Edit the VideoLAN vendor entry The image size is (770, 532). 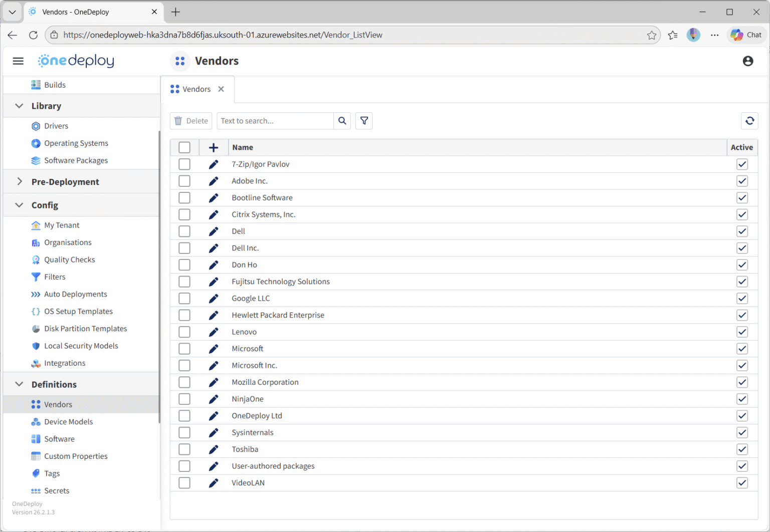214,483
